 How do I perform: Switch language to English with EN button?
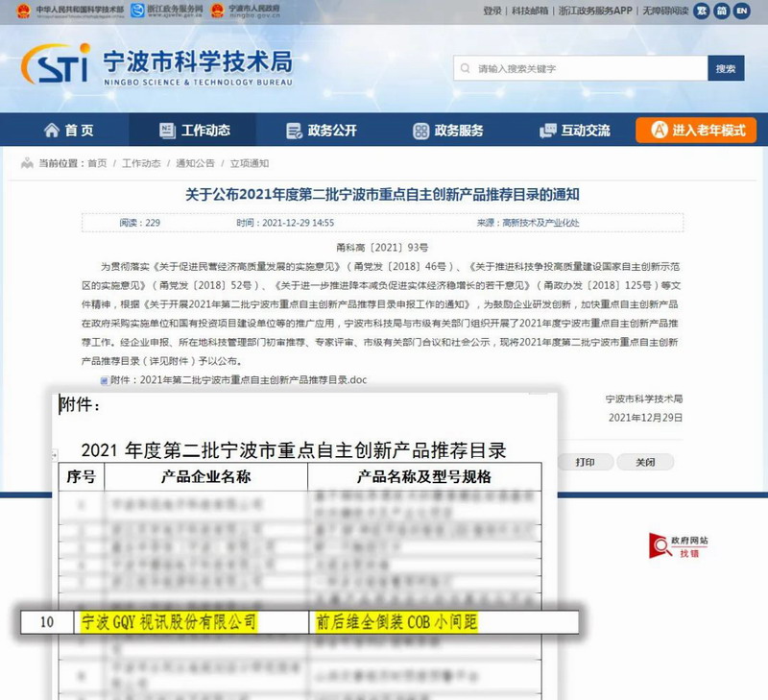pos(741,11)
